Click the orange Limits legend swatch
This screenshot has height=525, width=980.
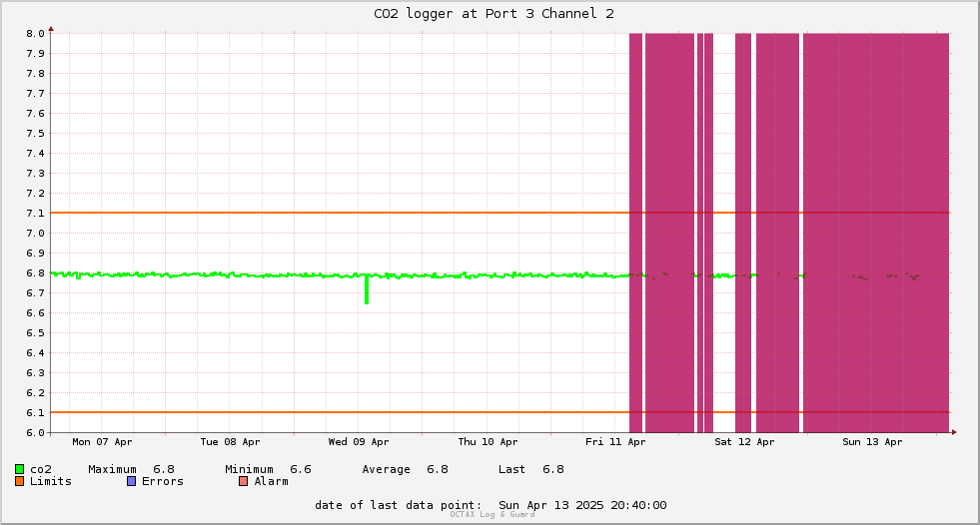[19, 481]
